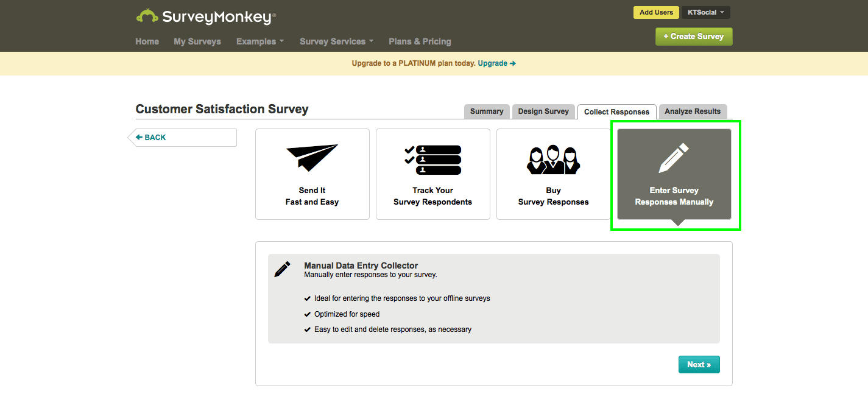Click the Track Your Survey Respondents checklist icon
Viewport: 868px width, 419px height.
432,160
